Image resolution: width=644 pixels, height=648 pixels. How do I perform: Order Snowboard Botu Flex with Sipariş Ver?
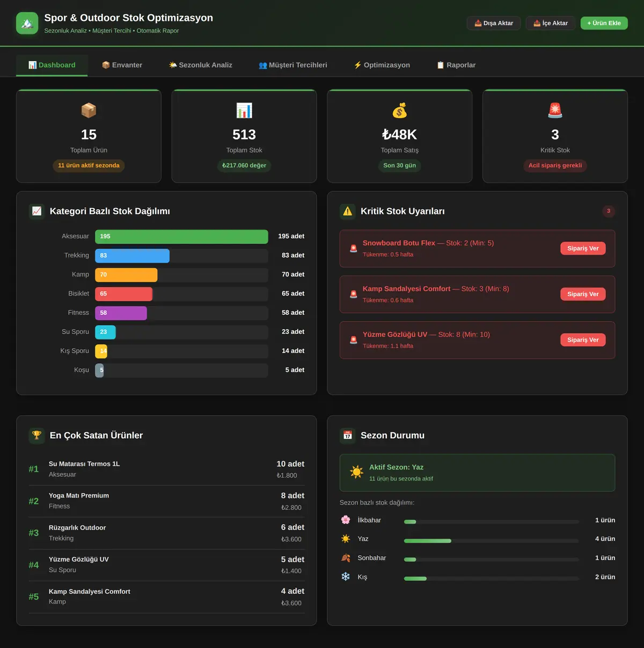coord(583,248)
